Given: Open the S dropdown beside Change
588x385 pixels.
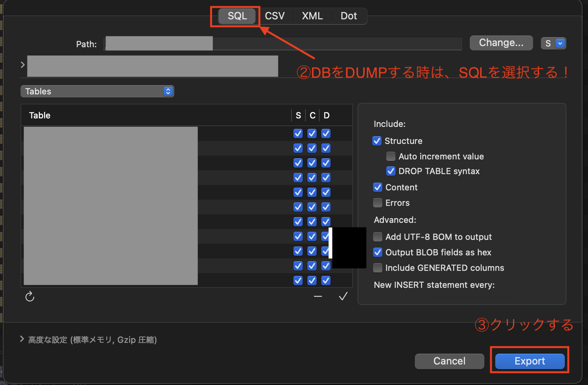Looking at the screenshot, I should pyautogui.click(x=553, y=43).
